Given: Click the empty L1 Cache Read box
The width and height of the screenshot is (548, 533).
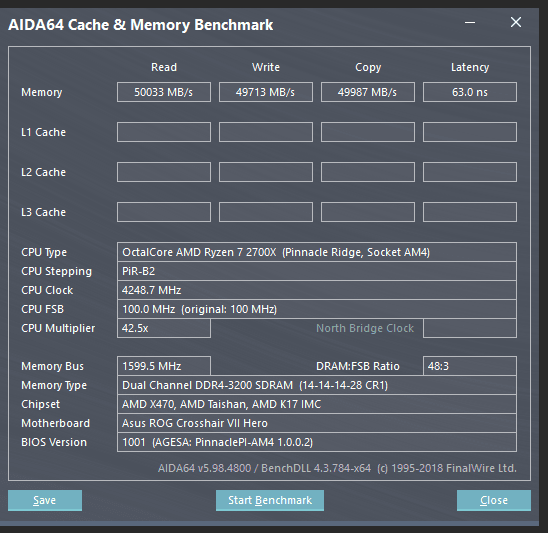Looking at the screenshot, I should click(164, 132).
